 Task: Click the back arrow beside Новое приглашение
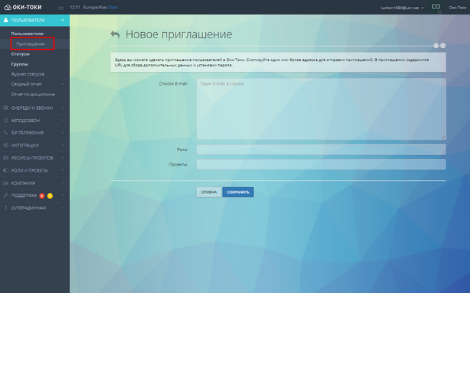click(115, 34)
